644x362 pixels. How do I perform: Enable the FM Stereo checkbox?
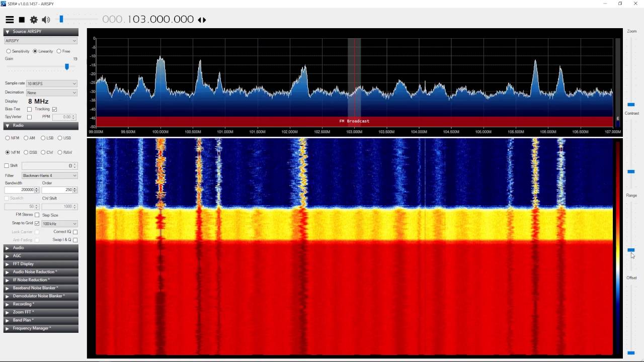click(x=37, y=215)
